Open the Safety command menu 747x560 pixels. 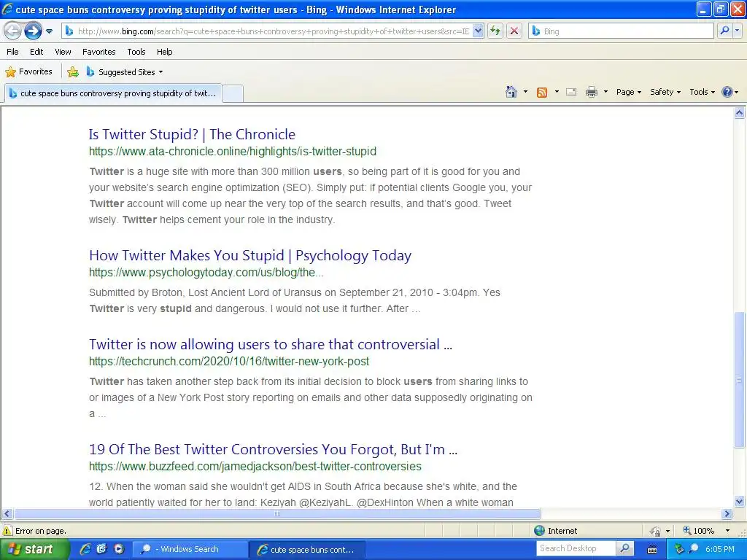pos(665,92)
